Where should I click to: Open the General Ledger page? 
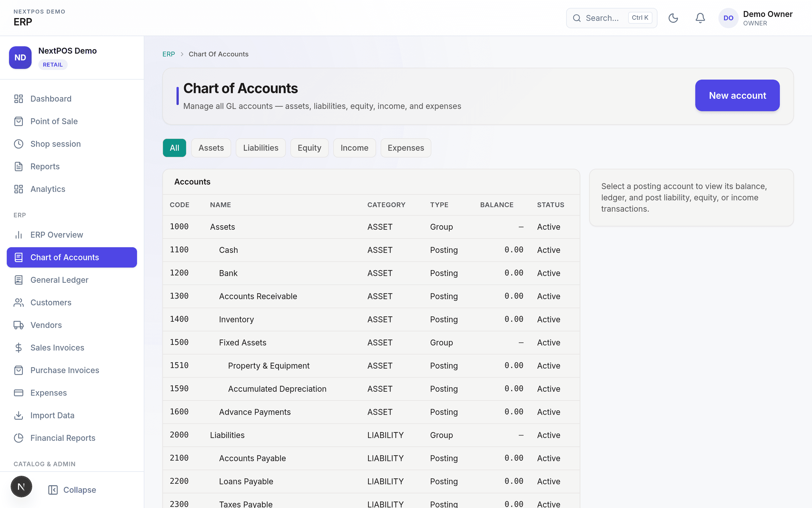(72, 280)
